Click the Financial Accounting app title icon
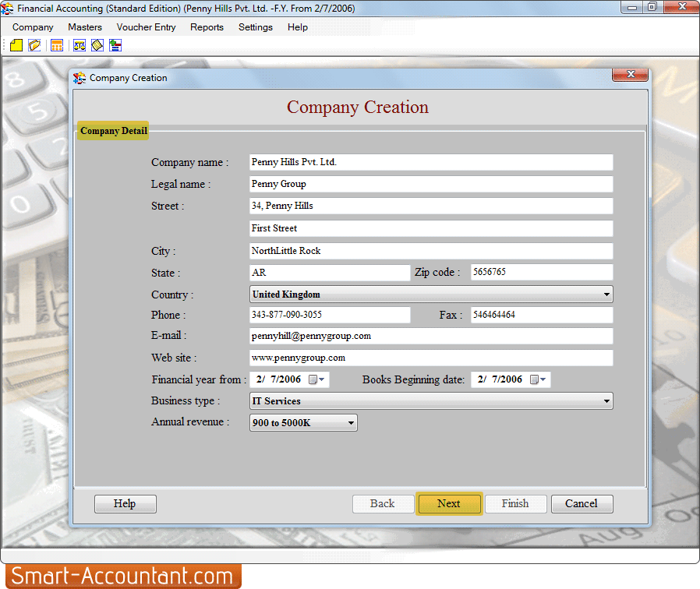The image size is (700, 589). [x=7, y=8]
